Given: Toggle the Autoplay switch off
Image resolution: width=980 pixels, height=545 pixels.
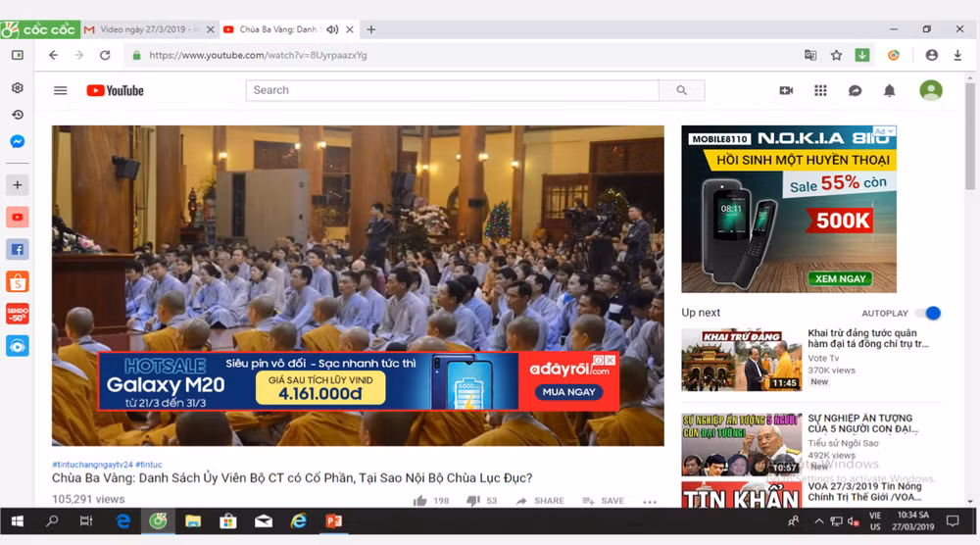Looking at the screenshot, I should [929, 313].
